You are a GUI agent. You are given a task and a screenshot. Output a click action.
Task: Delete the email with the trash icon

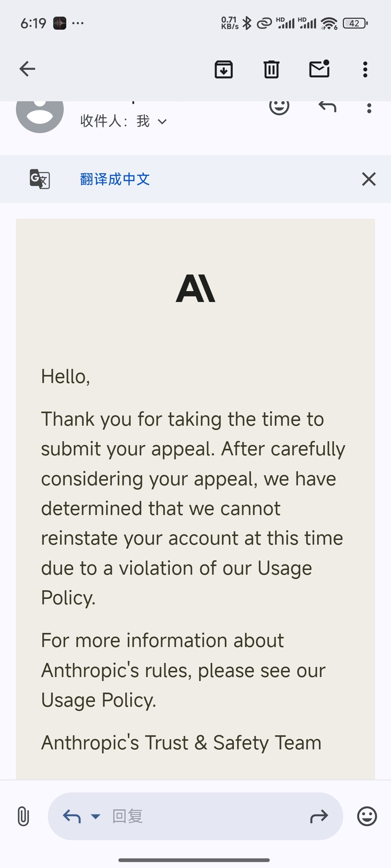click(272, 69)
